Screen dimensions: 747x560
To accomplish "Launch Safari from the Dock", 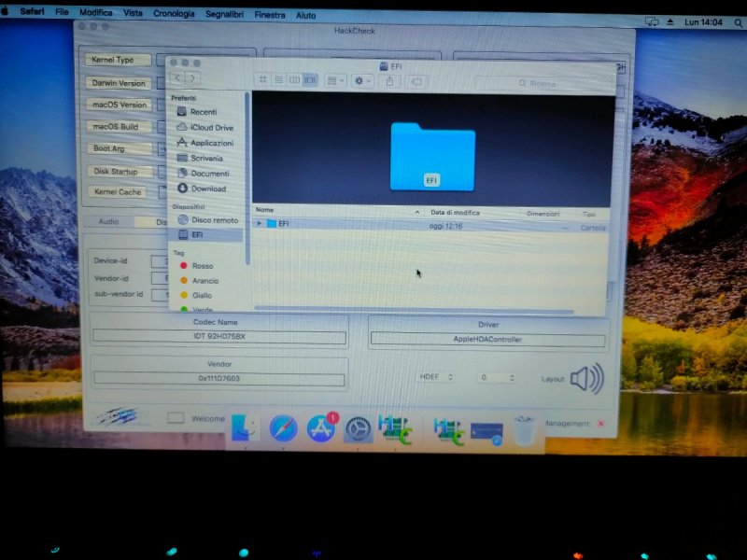I will (x=283, y=428).
